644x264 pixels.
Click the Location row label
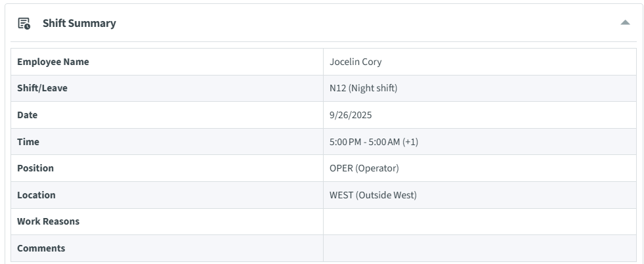pos(36,195)
